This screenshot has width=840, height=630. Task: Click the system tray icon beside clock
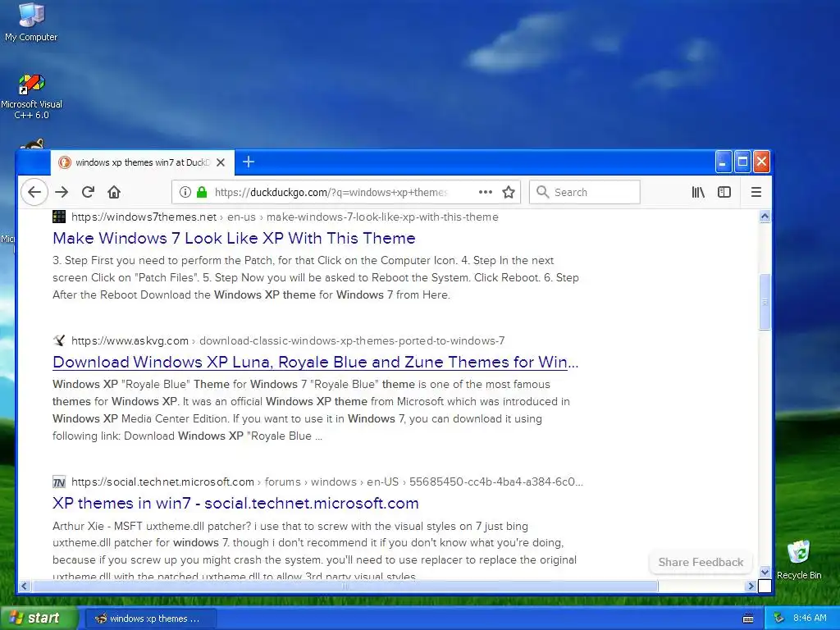point(779,619)
